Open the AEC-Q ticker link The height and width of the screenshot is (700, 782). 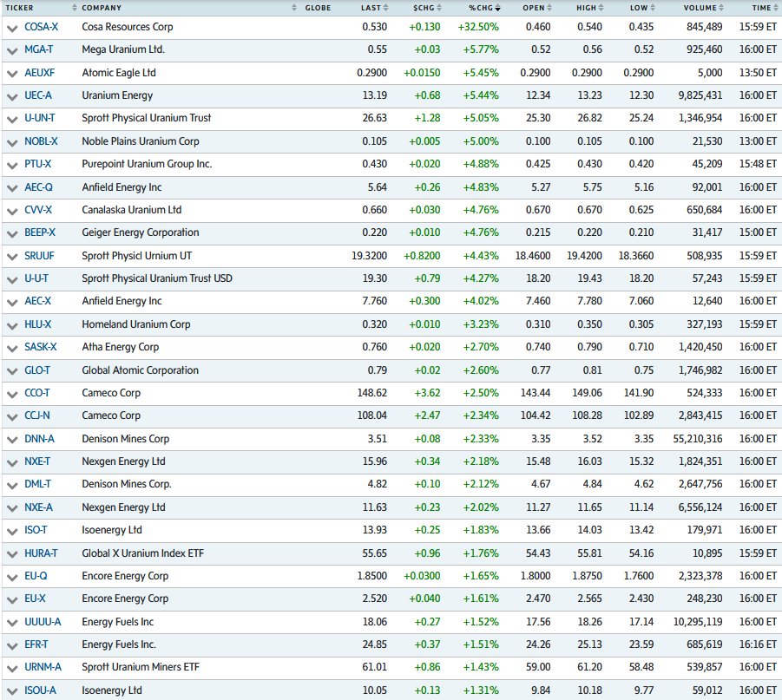tap(38, 187)
